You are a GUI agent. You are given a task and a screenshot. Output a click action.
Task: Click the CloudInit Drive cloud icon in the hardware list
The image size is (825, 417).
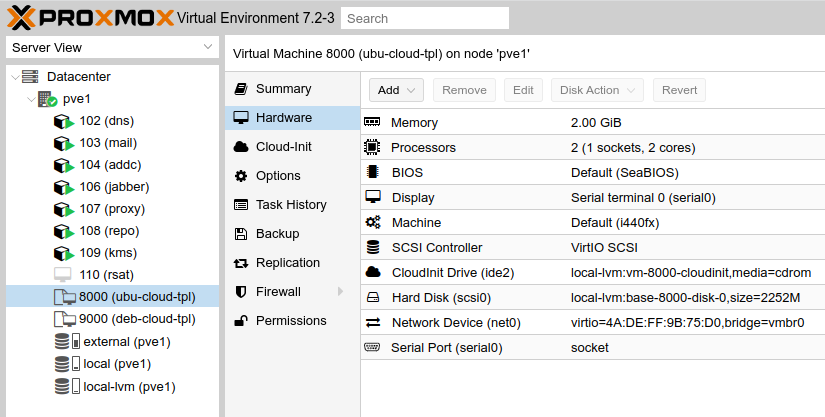pyautogui.click(x=373, y=272)
